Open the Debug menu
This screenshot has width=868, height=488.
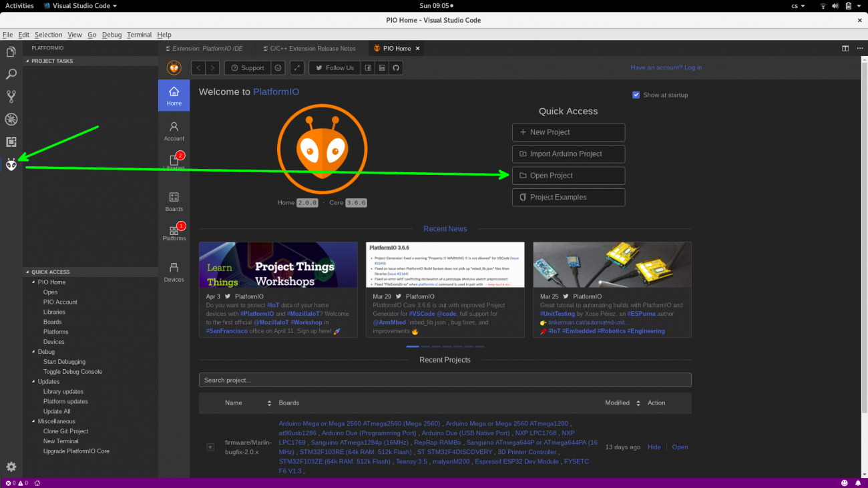coord(112,35)
